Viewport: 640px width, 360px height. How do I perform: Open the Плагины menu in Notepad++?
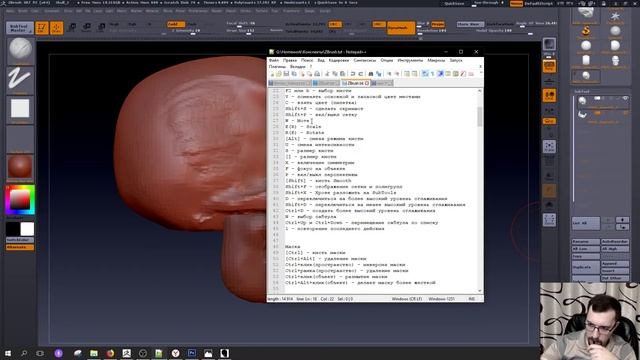[x=277, y=67]
